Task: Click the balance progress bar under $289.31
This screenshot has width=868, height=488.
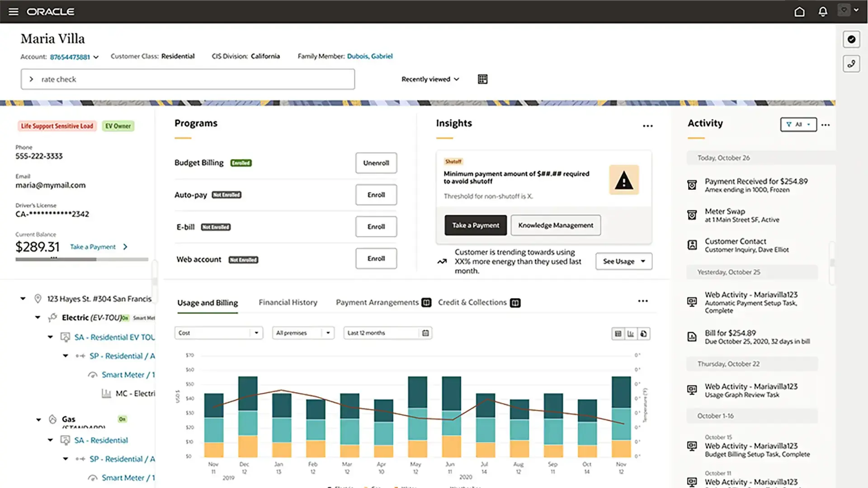Action: click(81, 259)
